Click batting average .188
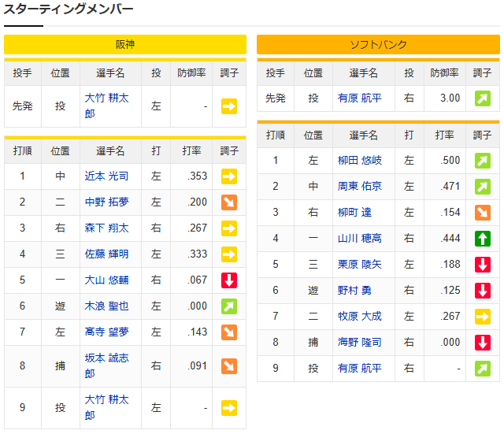The height and width of the screenshot is (434, 504). click(x=450, y=265)
